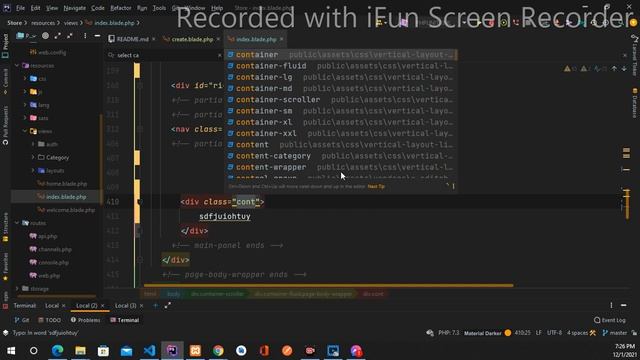Image resolution: width=640 pixels, height=360 pixels.
Task: Switch to create.blade.php editor tab
Action: click(192, 39)
